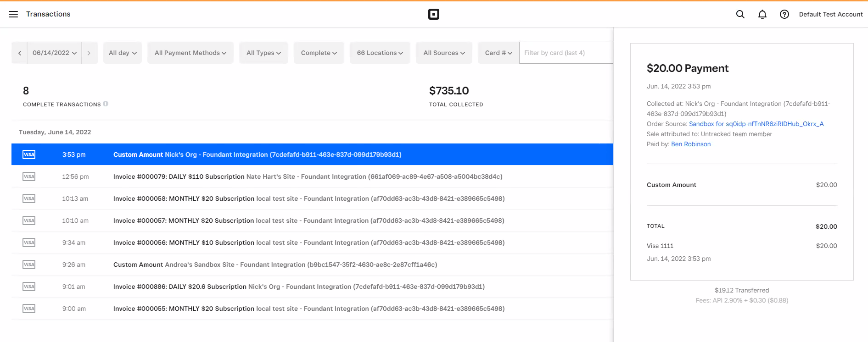Click the $20.00 Payment heading
This screenshot has height=342, width=868.
688,68
